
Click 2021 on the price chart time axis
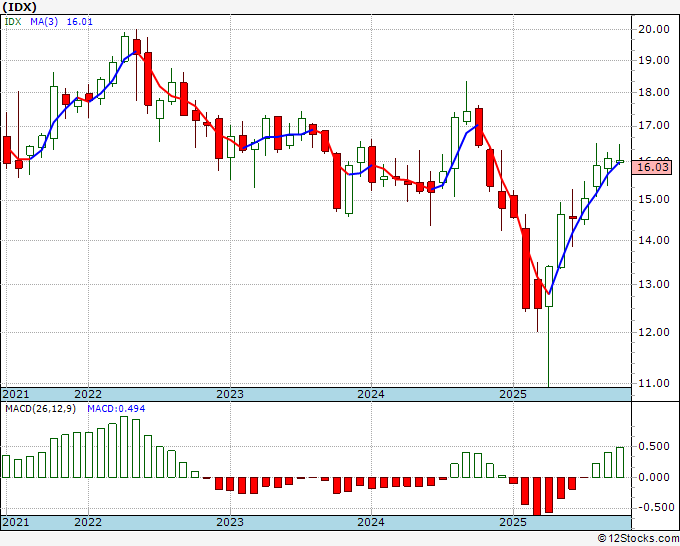pos(16,394)
